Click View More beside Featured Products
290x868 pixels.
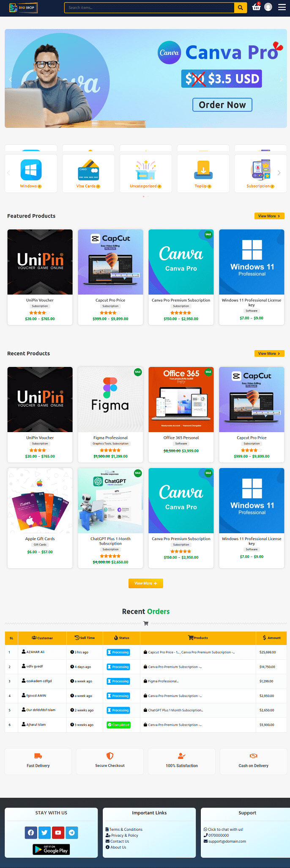point(269,216)
